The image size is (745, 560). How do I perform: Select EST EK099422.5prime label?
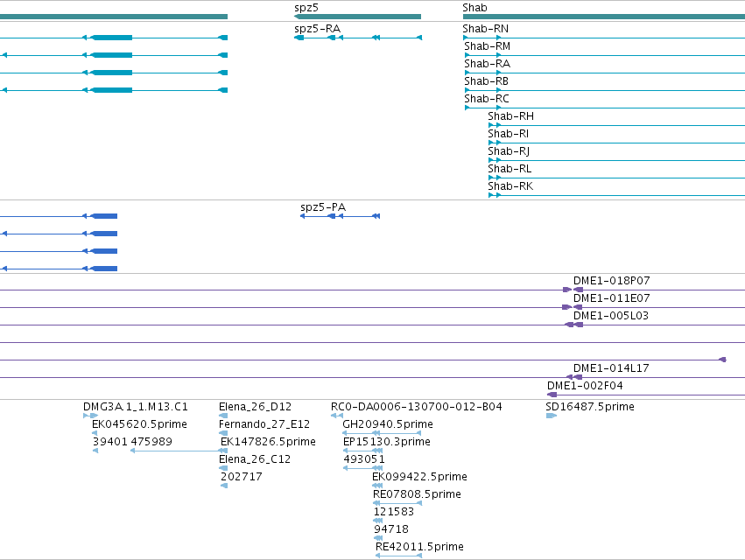(419, 477)
